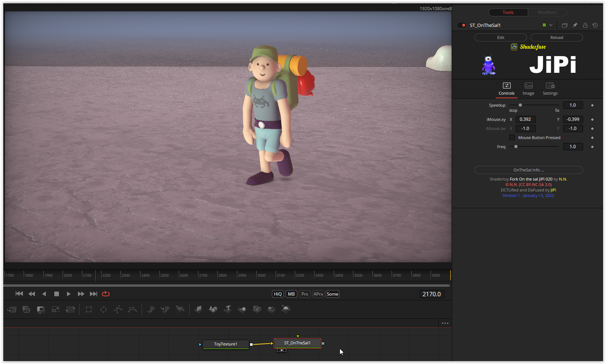Add a Transform tool from the toolbar
The image size is (606, 364).
[x=70, y=309]
